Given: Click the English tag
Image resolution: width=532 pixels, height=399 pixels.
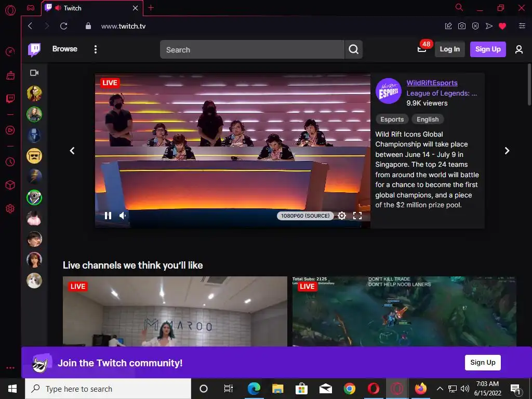Looking at the screenshot, I should click(428, 119).
